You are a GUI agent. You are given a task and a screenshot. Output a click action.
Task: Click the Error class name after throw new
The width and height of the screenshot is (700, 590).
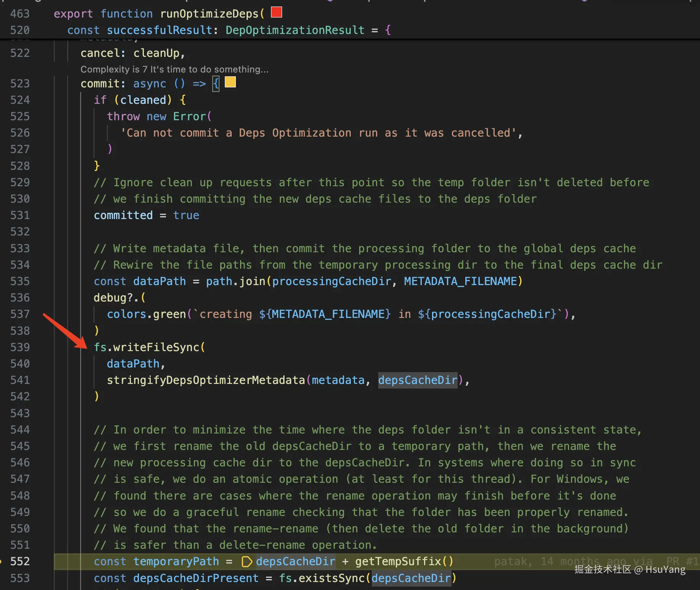click(x=189, y=116)
